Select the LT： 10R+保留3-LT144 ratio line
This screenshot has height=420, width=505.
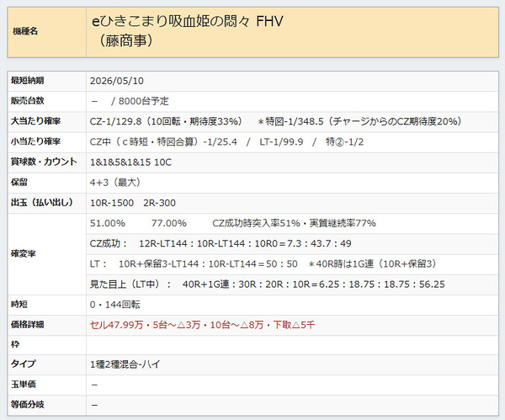(x=263, y=263)
